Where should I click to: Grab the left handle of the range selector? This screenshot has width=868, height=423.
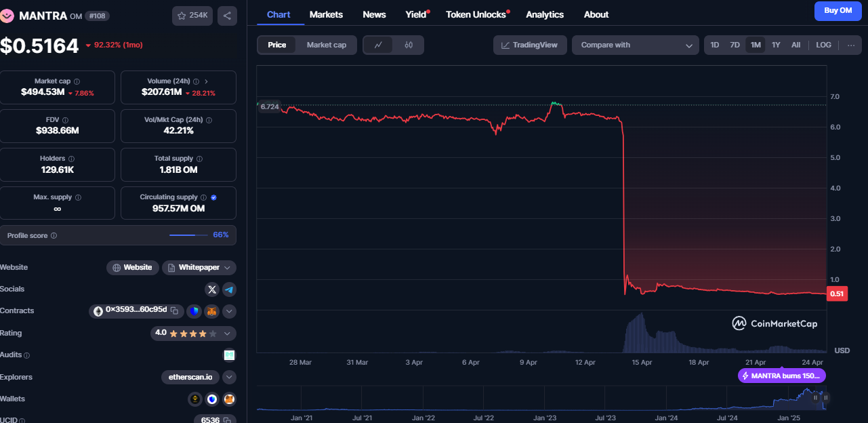[815, 398]
